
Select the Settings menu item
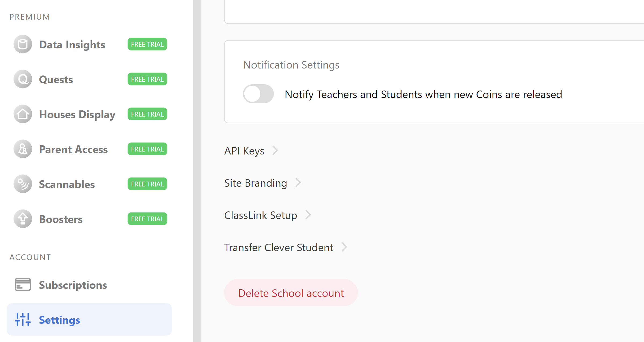click(59, 320)
